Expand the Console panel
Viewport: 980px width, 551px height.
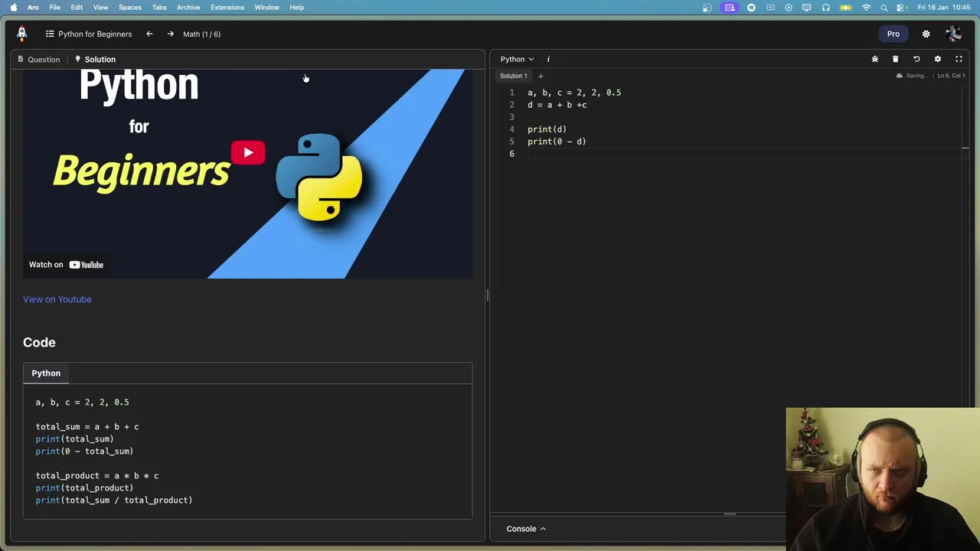click(x=526, y=529)
